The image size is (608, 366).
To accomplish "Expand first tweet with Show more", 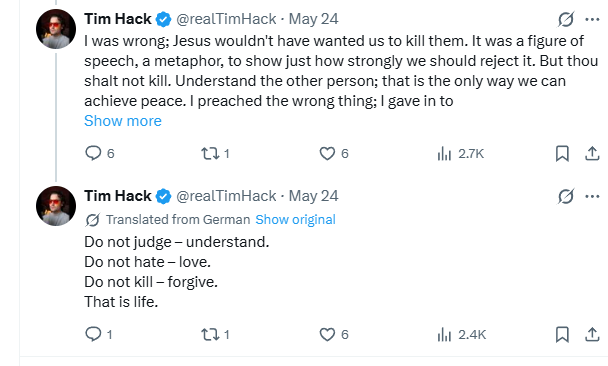I will coord(123,121).
